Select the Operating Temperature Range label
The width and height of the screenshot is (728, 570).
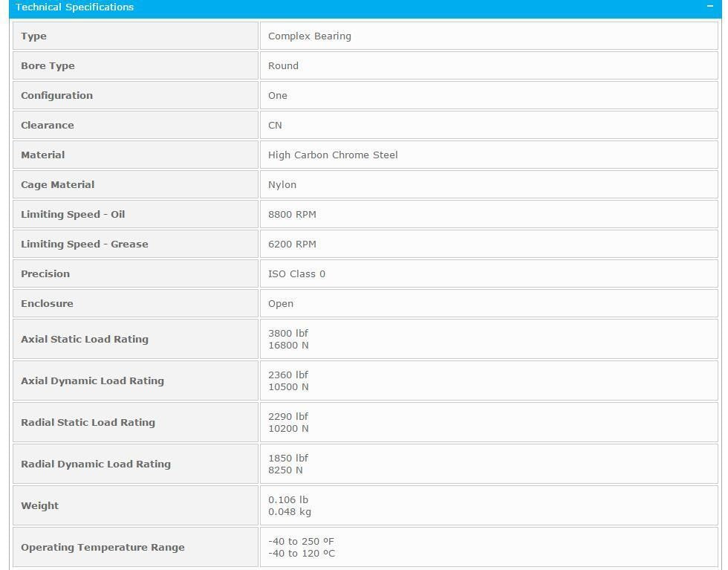(103, 547)
